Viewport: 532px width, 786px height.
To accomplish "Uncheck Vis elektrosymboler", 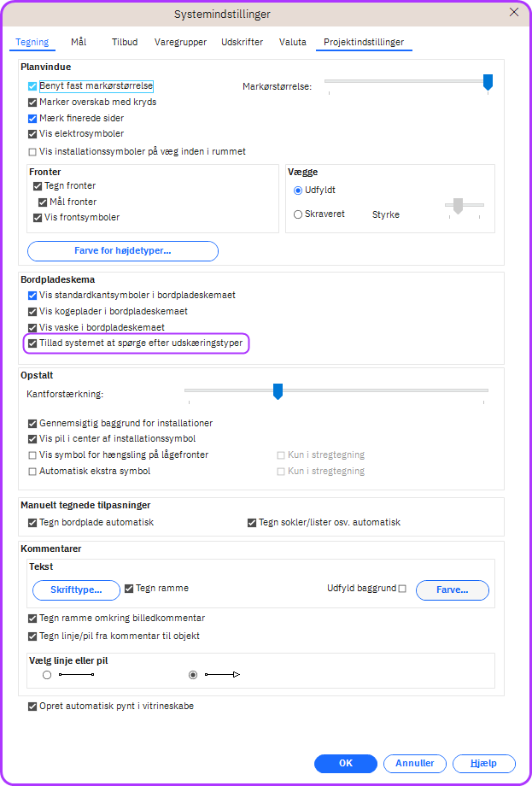I will 32,134.
